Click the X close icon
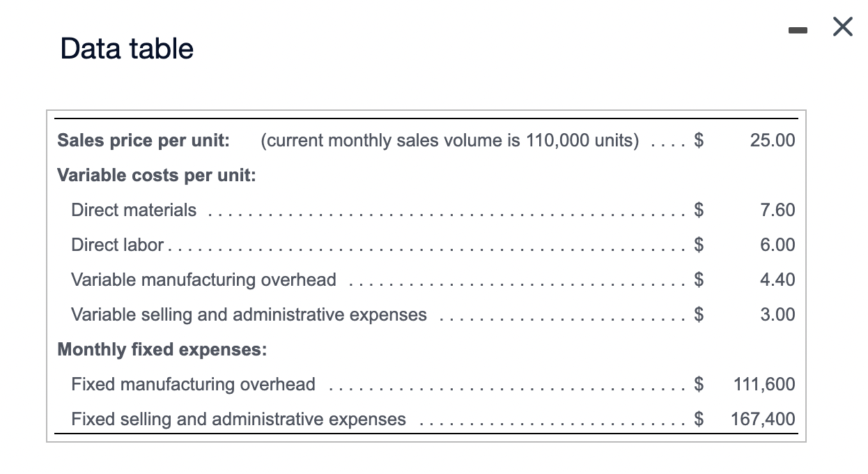The height and width of the screenshot is (474, 868). click(x=842, y=26)
